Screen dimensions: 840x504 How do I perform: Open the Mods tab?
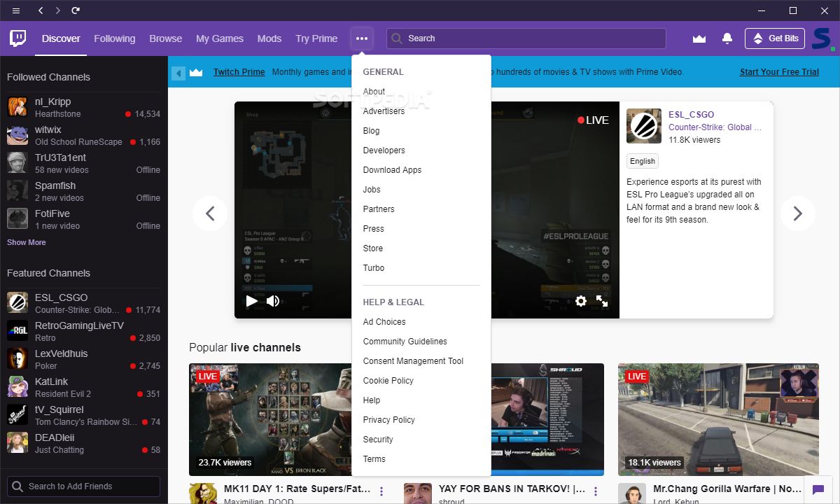coord(269,38)
